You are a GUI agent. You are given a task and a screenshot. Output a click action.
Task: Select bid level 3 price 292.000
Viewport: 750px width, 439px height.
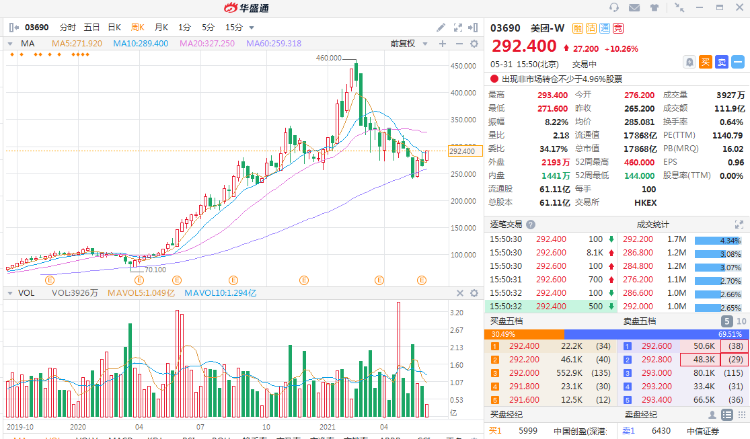point(524,373)
